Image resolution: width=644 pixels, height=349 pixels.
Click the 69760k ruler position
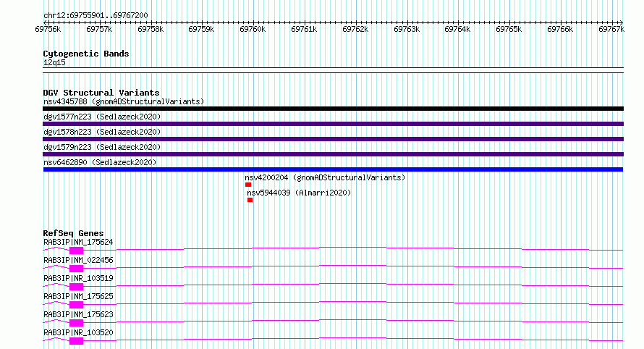tap(253, 29)
